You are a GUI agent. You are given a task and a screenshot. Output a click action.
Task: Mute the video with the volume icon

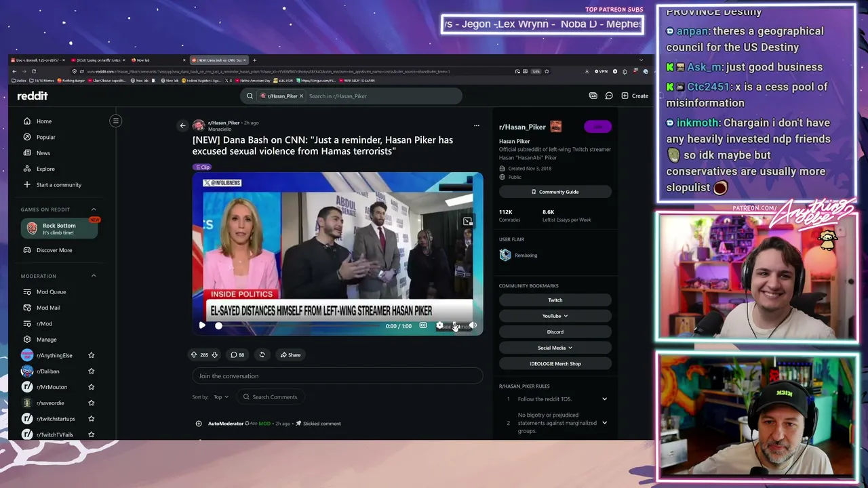473,326
